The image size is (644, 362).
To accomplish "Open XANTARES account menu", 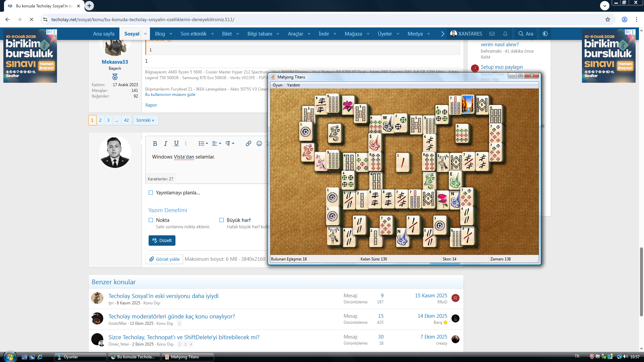I will (466, 34).
